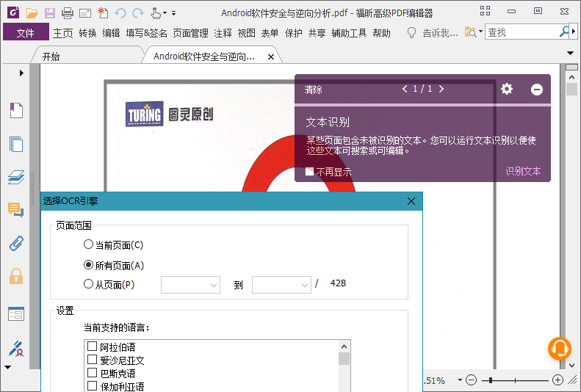The height and width of the screenshot is (392, 581).
Task: Go to previous notification
Action: tap(405, 89)
